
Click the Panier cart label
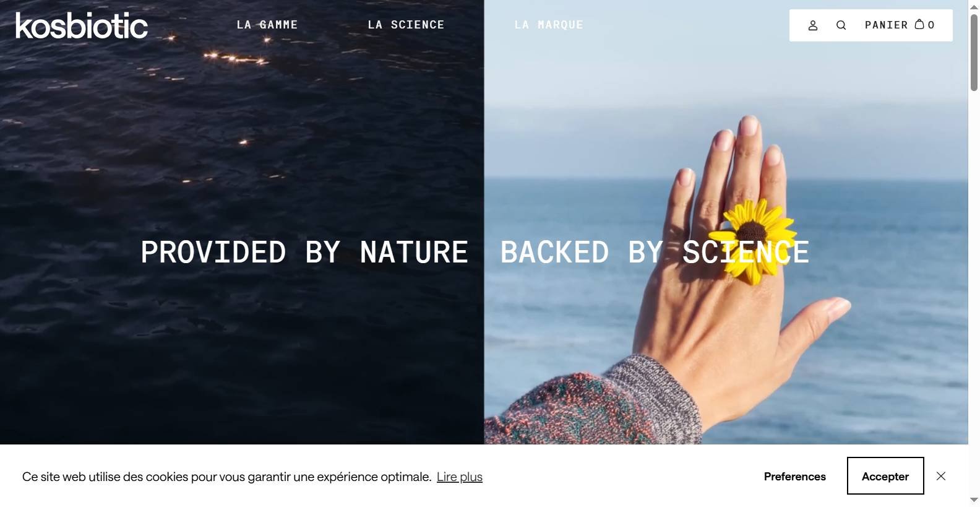coord(886,25)
